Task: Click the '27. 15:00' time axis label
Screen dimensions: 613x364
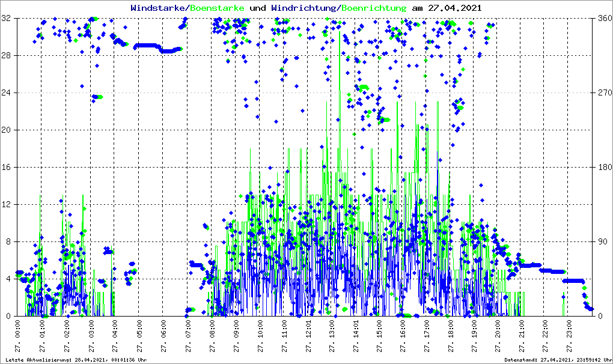Action: coord(379,336)
